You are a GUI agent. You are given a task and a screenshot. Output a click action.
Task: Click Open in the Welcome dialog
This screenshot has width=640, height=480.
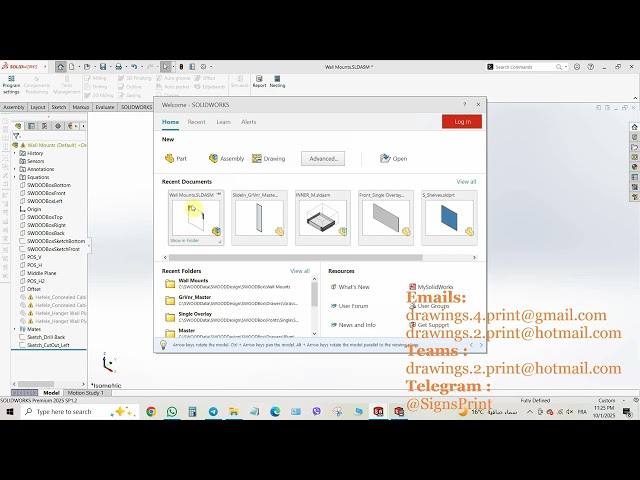[393, 158]
